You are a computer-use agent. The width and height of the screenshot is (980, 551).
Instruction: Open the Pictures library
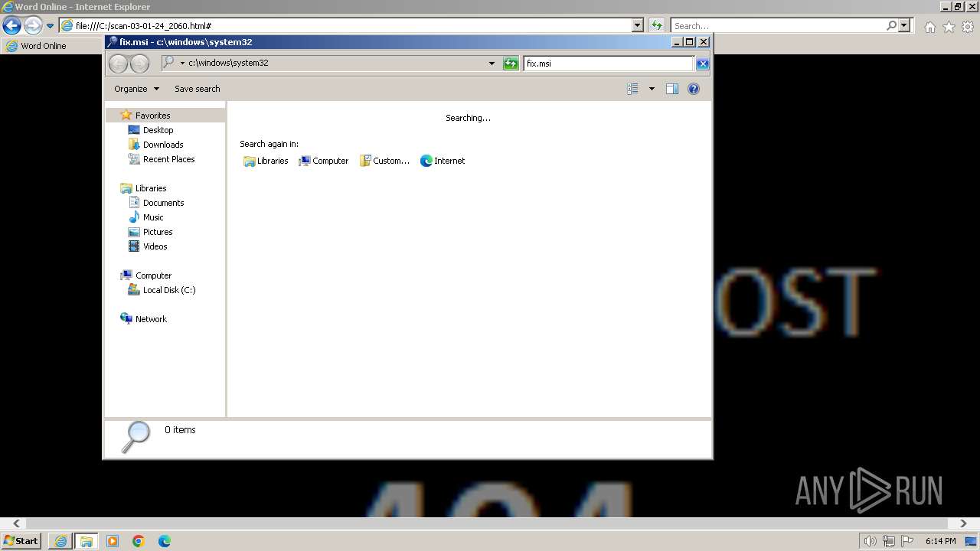pos(157,232)
